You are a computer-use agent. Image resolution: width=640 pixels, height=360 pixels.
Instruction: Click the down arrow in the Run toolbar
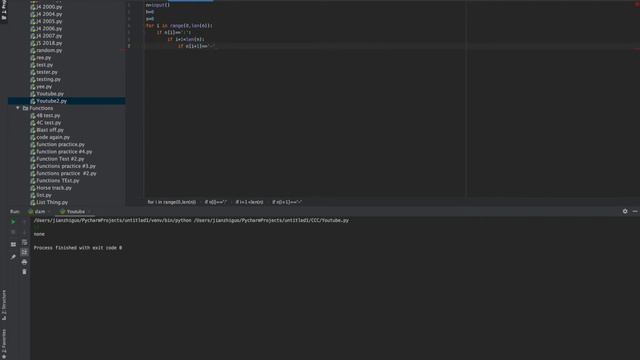(24, 232)
